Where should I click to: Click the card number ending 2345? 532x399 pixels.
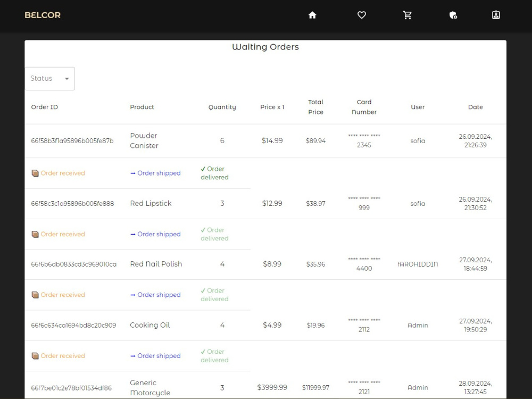(x=364, y=140)
